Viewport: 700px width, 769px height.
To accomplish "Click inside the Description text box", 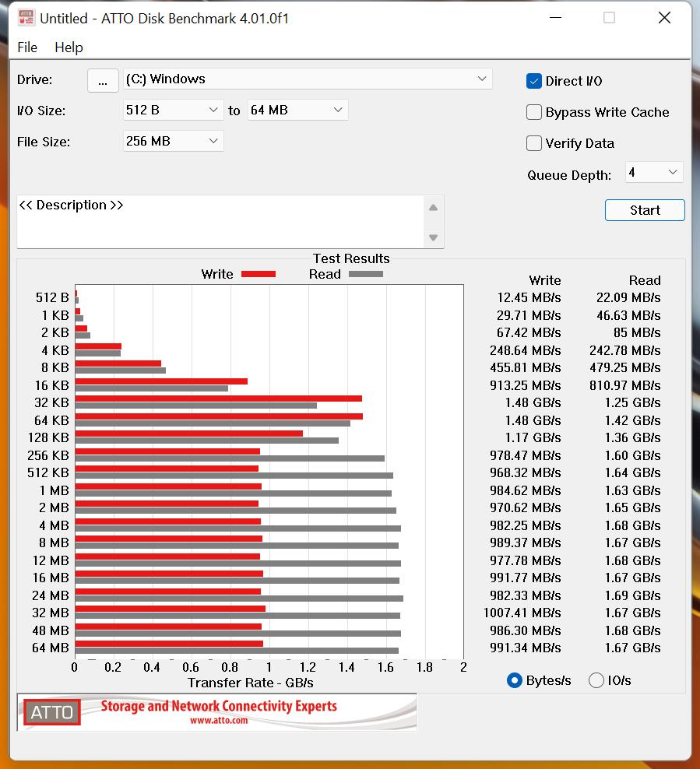I will (220, 222).
